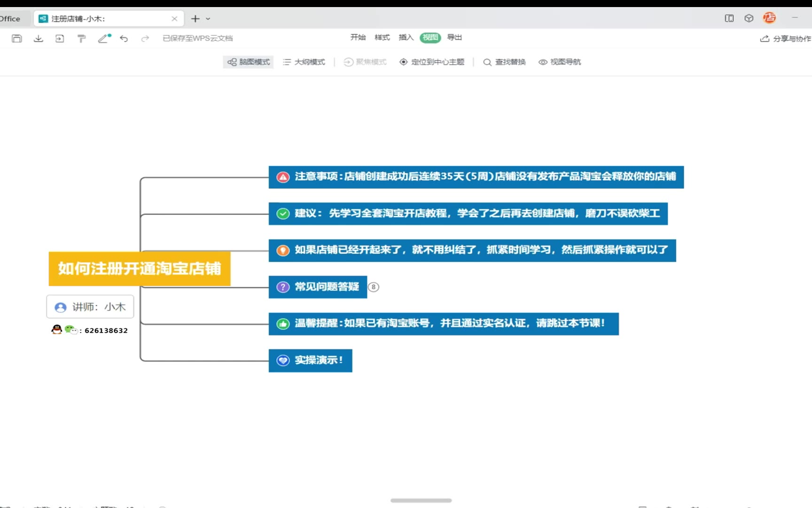Click the WeChat icon beside 626138632

tap(71, 329)
